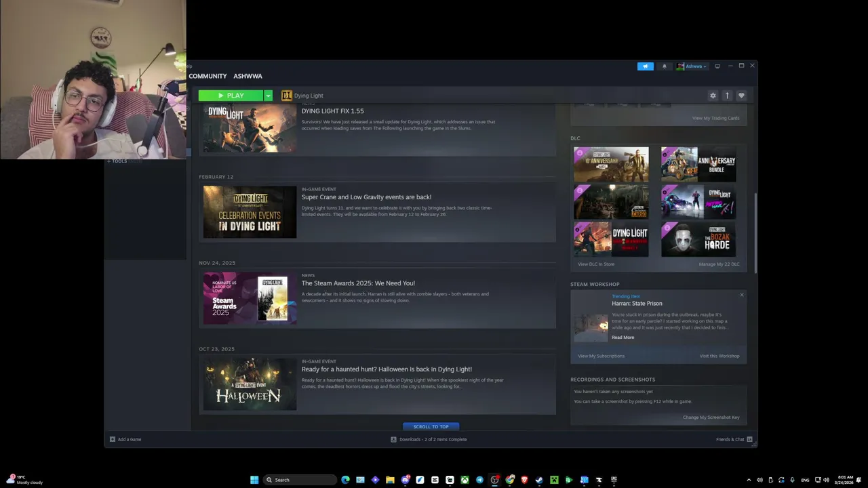Open Telegram from taskbar
The image size is (868, 488).
[479, 480]
